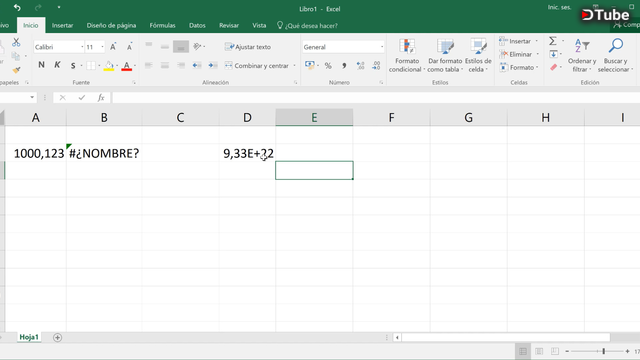Click the zoom slider handle
640x360 pixels.
click(604, 351)
